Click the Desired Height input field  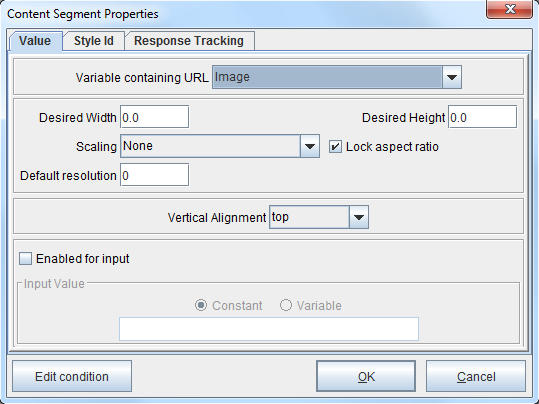tap(482, 117)
